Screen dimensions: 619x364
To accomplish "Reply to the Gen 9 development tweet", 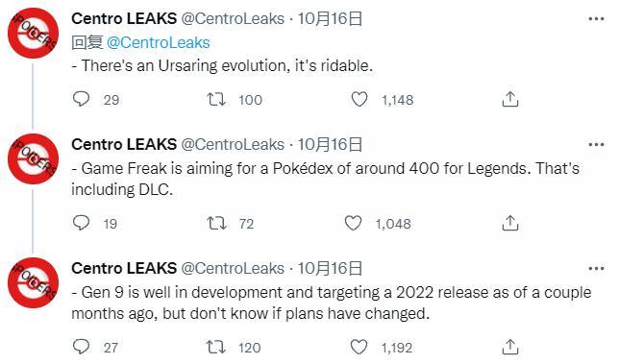I will coord(82,347).
